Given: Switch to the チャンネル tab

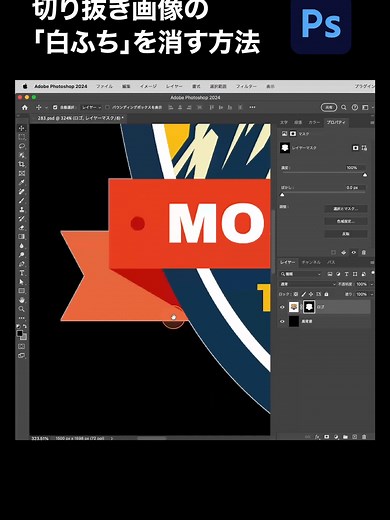Looking at the screenshot, I should [x=311, y=263].
